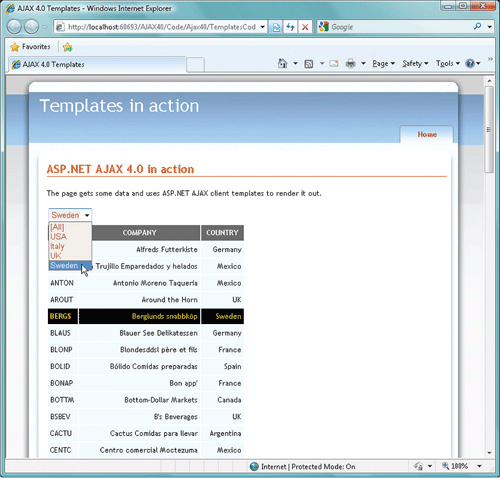Click the RSS Feeds icon
The width and height of the screenshot is (500, 478).
pyautogui.click(x=309, y=64)
